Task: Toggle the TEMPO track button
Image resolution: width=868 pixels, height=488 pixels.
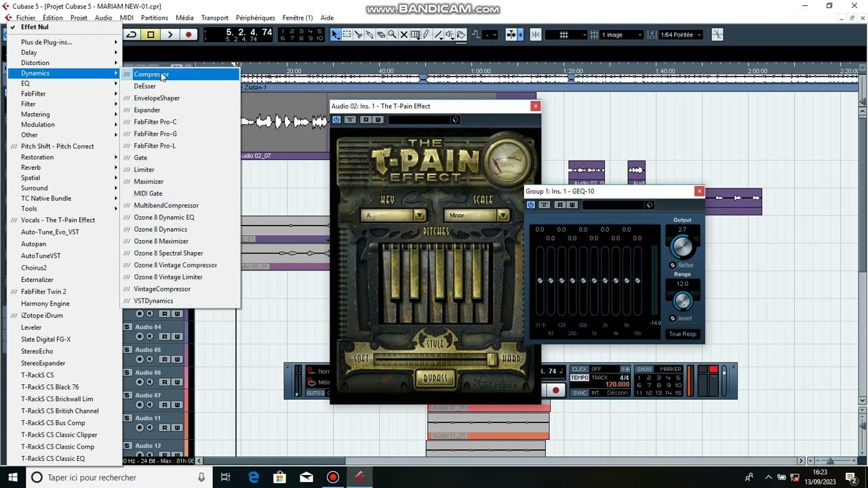Action: click(x=579, y=378)
